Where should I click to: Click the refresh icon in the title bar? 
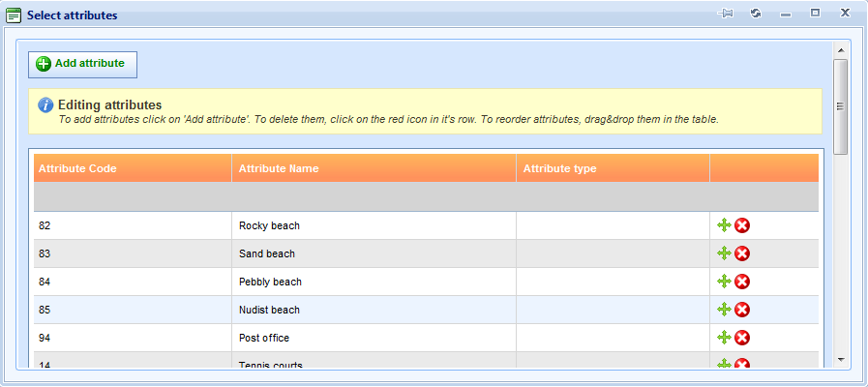click(x=756, y=13)
